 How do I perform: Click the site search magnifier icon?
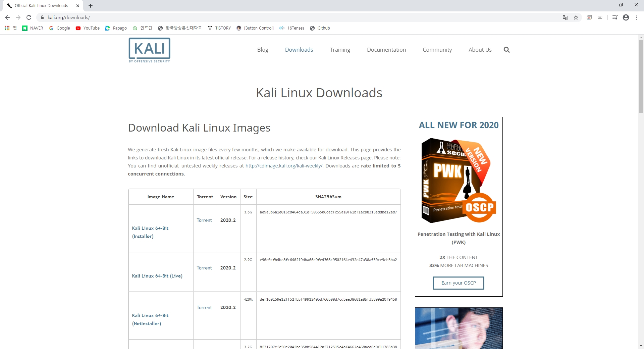pyautogui.click(x=506, y=50)
